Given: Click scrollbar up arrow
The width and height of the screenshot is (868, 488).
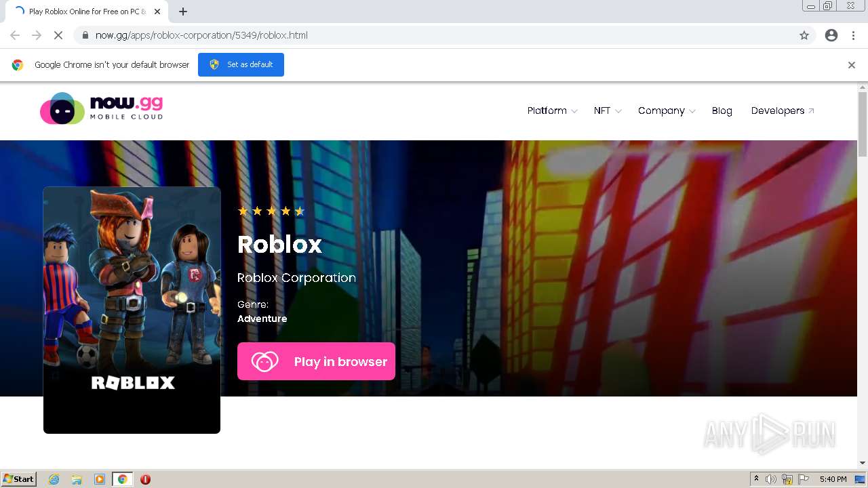Looking at the screenshot, I should click(x=863, y=87).
